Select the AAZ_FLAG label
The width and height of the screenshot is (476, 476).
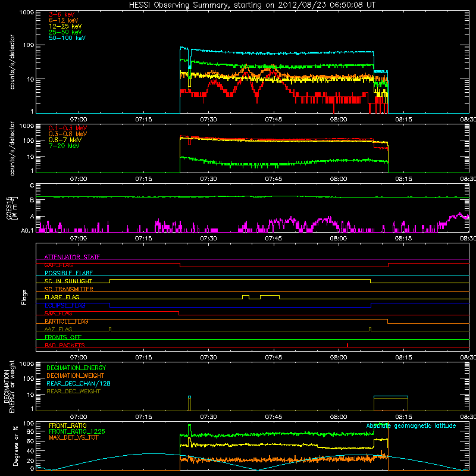(58, 329)
